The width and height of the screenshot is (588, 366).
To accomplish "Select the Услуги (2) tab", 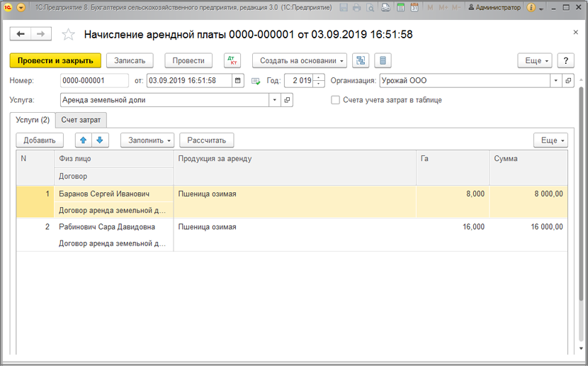I will [x=33, y=120].
